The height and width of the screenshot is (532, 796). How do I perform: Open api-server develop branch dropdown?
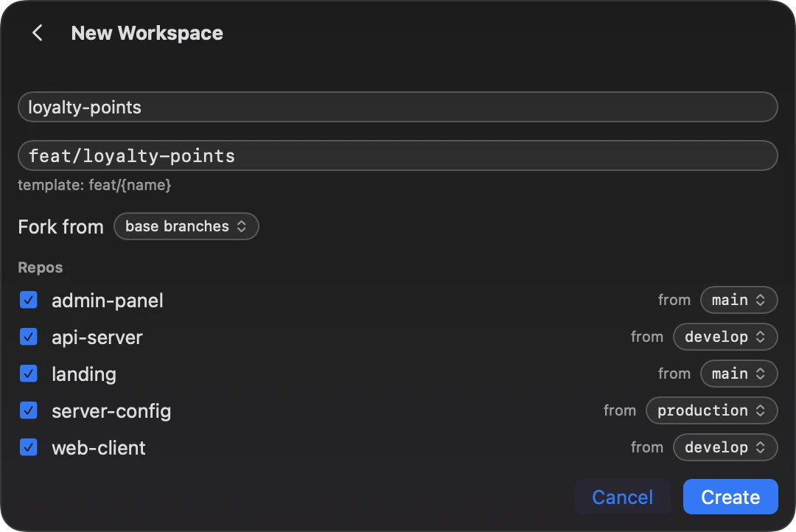[x=725, y=337]
